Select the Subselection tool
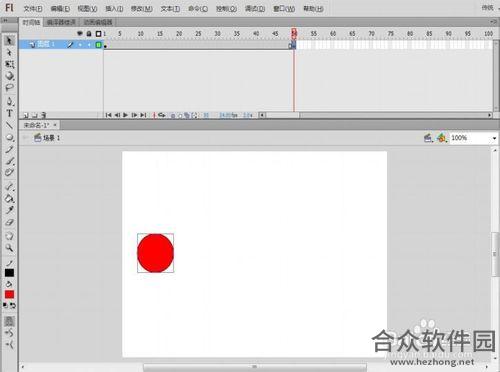500x372 pixels. click(x=9, y=52)
